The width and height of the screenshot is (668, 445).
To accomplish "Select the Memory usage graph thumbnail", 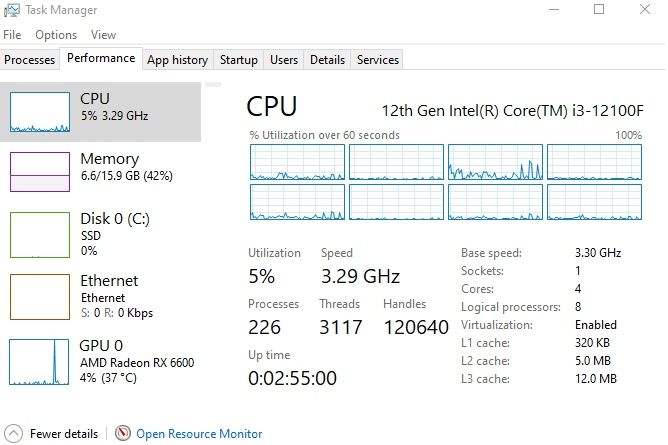I will 39,171.
